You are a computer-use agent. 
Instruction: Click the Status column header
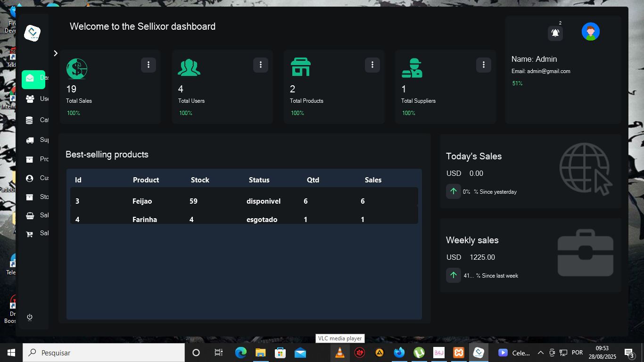coord(259,180)
